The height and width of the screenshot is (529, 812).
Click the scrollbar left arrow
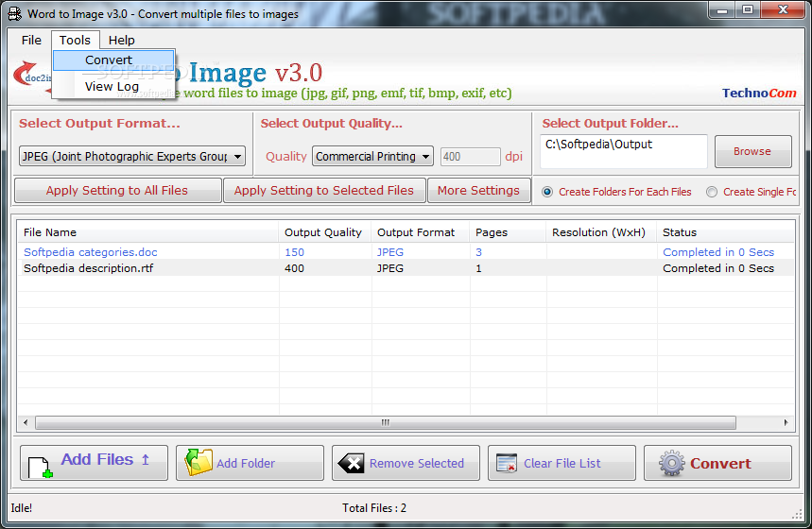tap(26, 422)
